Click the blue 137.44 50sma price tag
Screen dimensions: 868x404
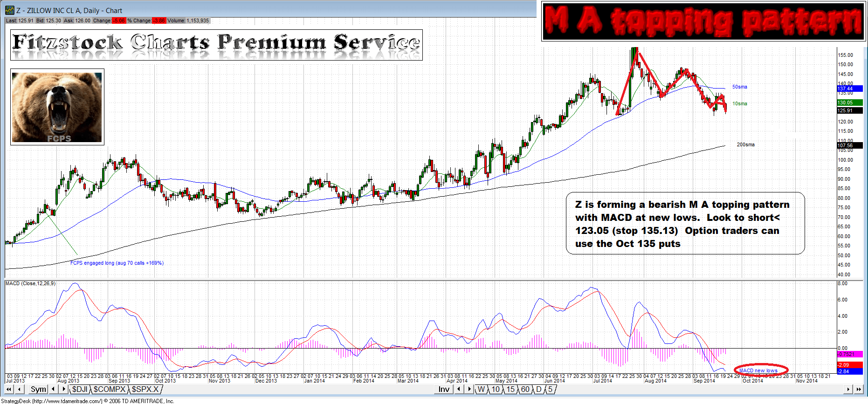(x=849, y=89)
